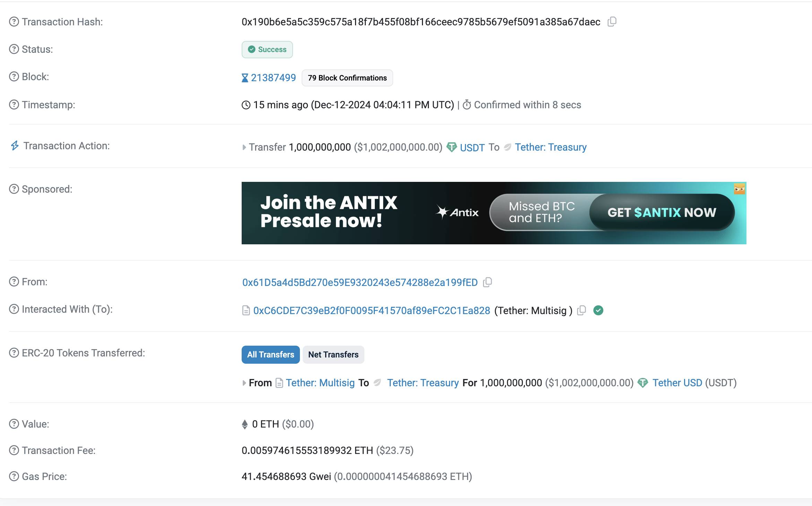Click contract document icon before 0xC6CDE7C address
This screenshot has width=812, height=506.
click(x=246, y=311)
